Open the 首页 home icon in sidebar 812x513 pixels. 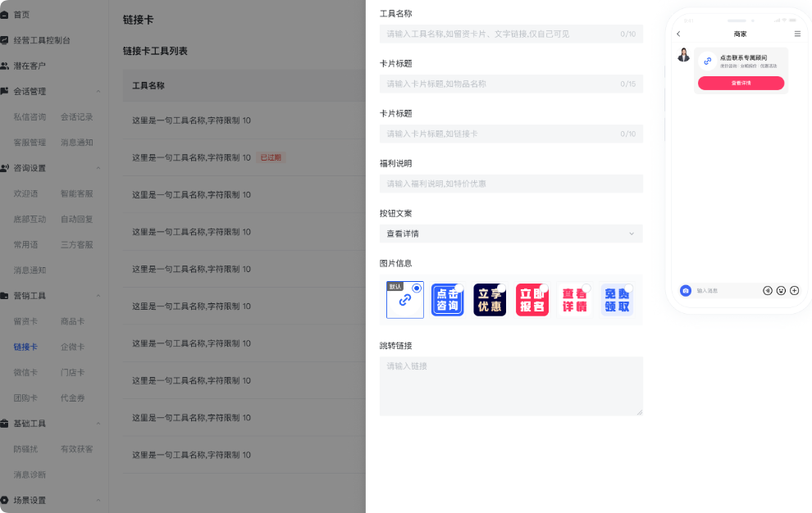(4, 15)
